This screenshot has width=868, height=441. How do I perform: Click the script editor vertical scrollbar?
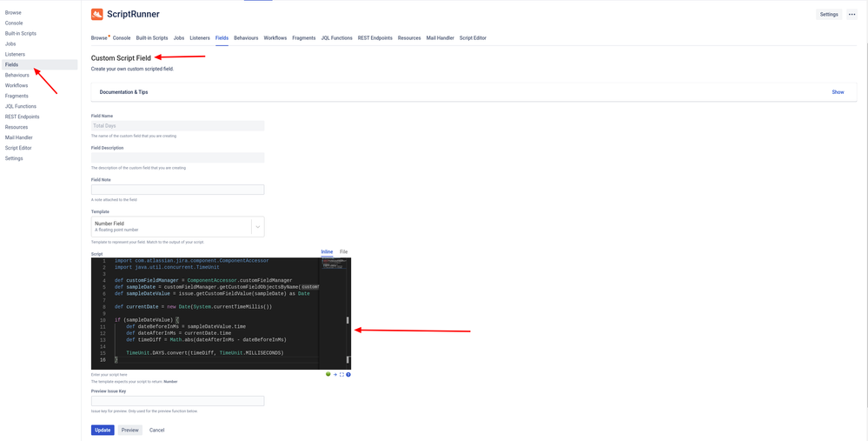click(348, 314)
